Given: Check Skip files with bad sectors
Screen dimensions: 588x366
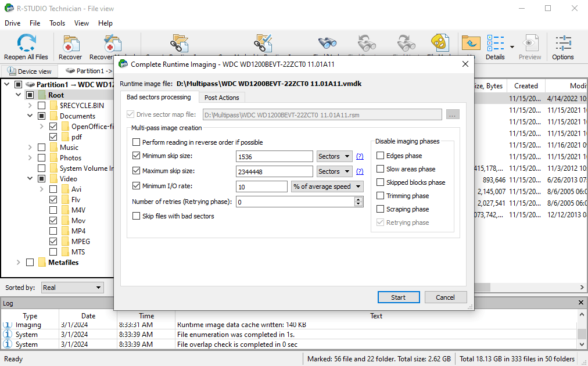Looking at the screenshot, I should coord(137,216).
